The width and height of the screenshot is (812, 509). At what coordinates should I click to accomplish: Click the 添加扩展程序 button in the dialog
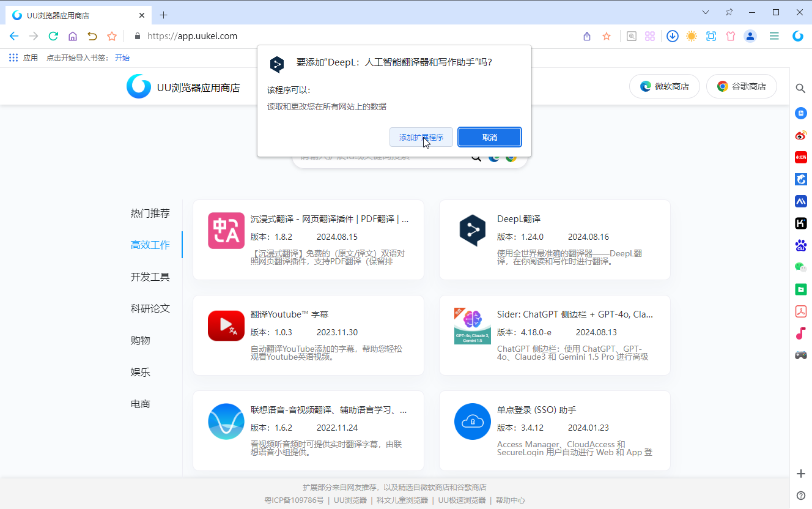coord(421,137)
